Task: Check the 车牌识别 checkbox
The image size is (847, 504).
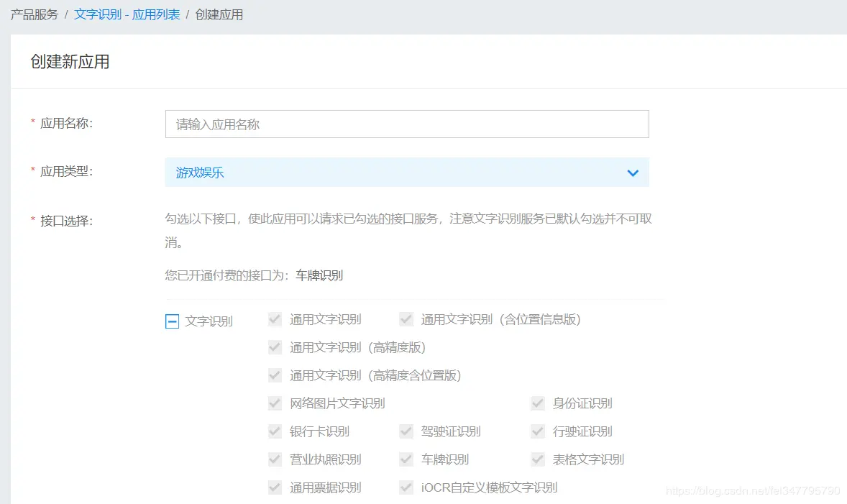Action: (x=406, y=459)
